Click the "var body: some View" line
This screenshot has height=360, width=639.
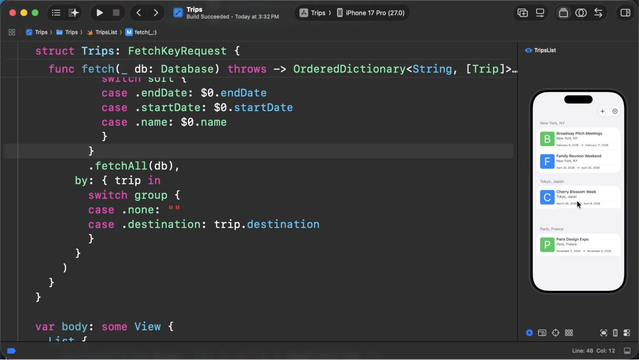point(104,327)
